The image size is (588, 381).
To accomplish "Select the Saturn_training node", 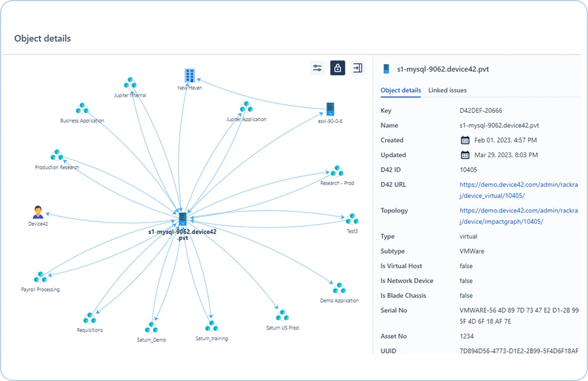I will point(211,326).
